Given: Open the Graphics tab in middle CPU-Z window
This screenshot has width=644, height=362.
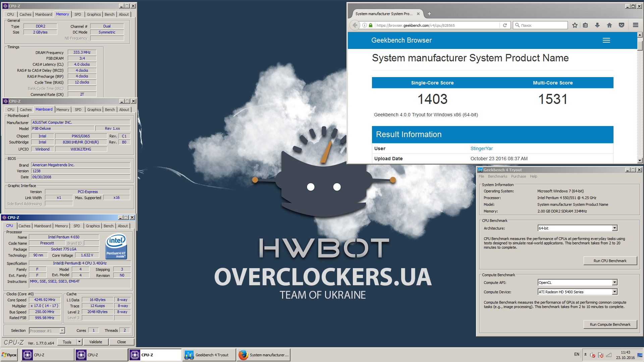Looking at the screenshot, I should (x=94, y=110).
